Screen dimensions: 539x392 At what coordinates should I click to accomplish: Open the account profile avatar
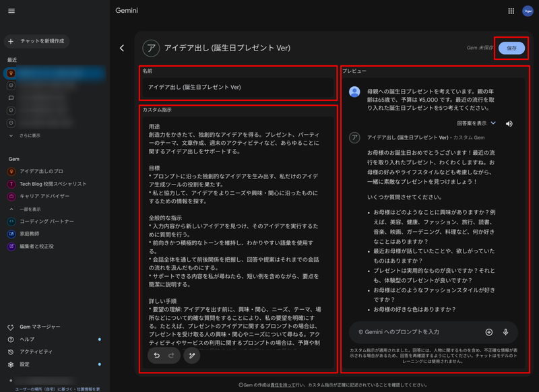click(x=528, y=11)
